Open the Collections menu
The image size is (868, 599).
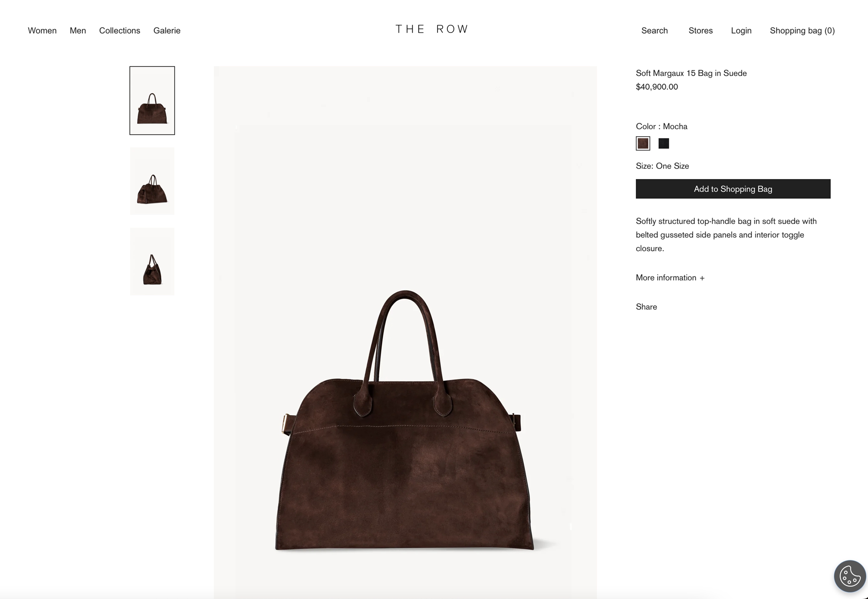point(119,30)
